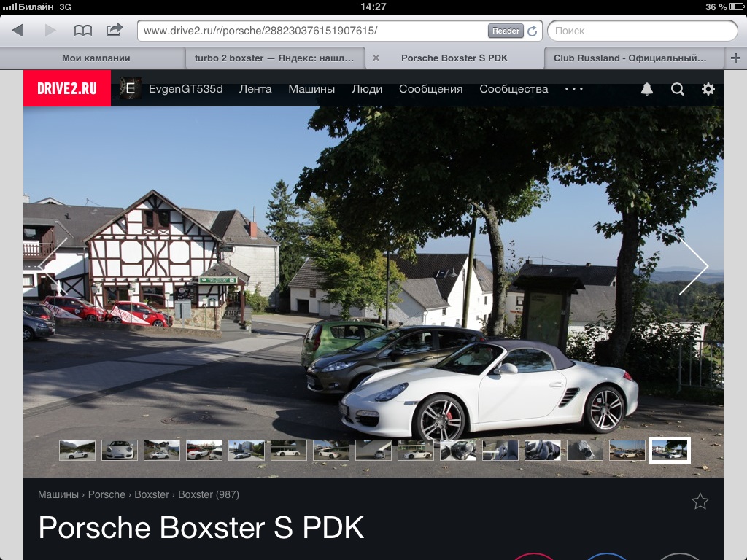Tap the Safari share icon
The image size is (747, 560).
(115, 30)
